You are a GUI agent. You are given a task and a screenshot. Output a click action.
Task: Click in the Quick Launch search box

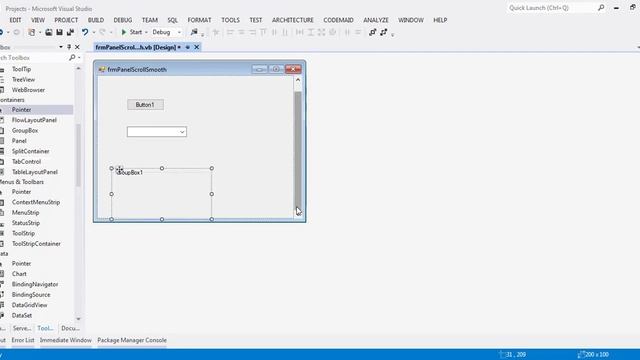[x=552, y=8]
